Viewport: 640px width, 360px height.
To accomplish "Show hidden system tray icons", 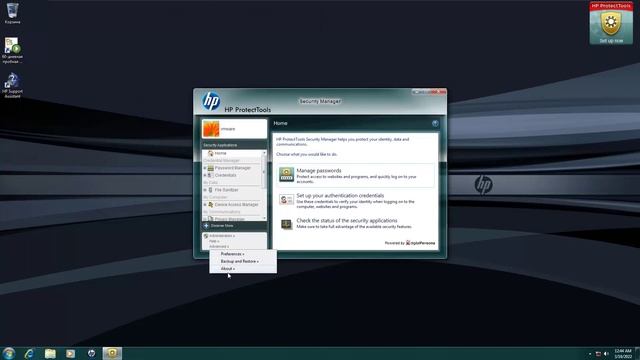I will pos(590,354).
